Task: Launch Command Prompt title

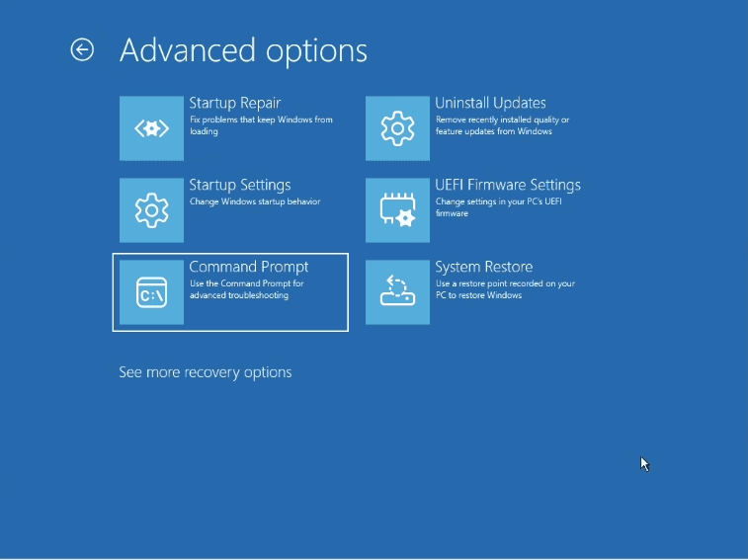Action: click(249, 267)
